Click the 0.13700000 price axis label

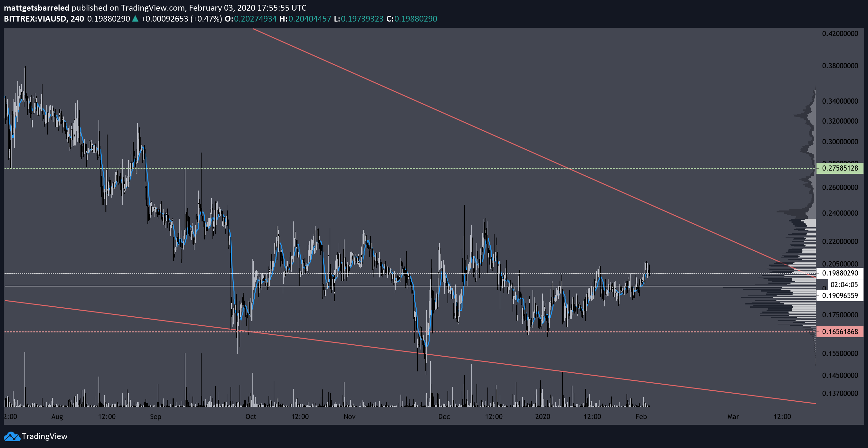[840, 393]
